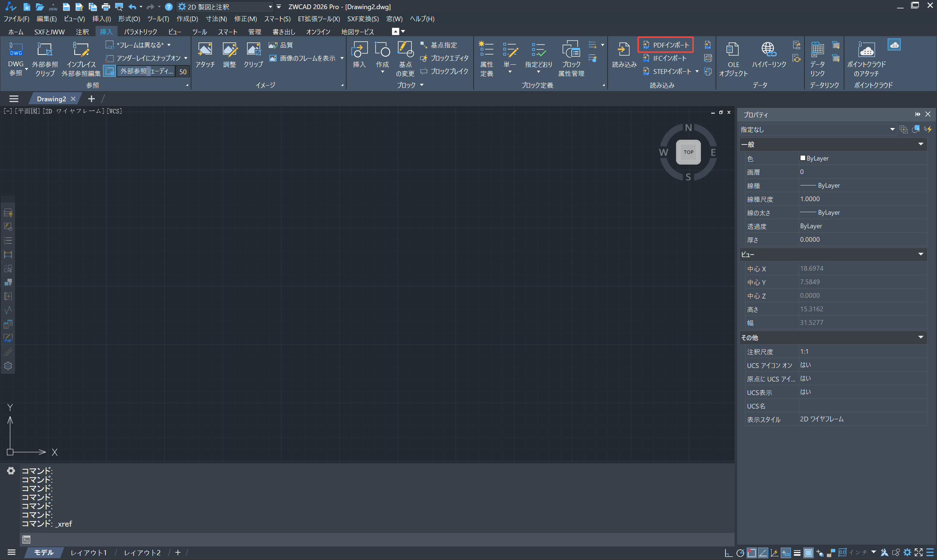The width and height of the screenshot is (937, 560).
Task: Collapse the 一般 section in properties panel
Action: tap(921, 144)
